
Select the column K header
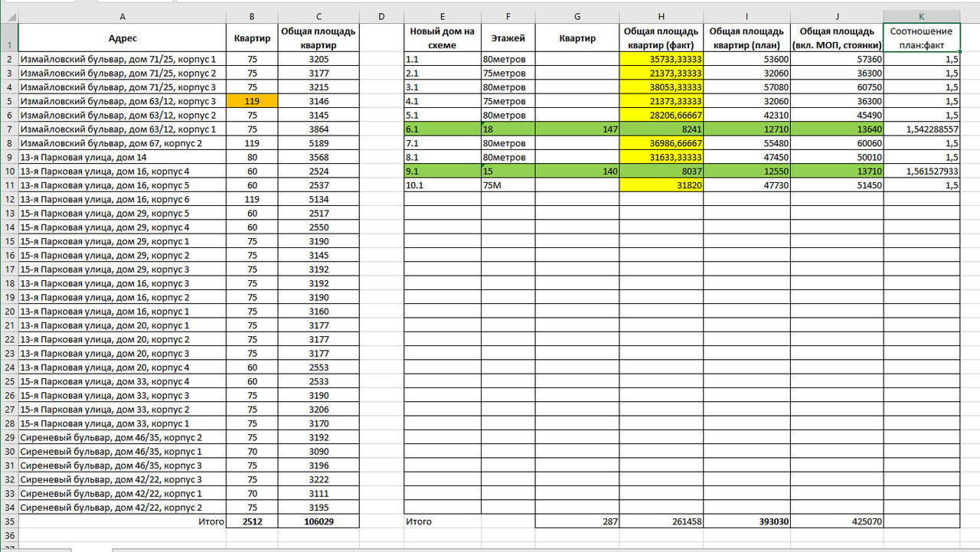[922, 16]
